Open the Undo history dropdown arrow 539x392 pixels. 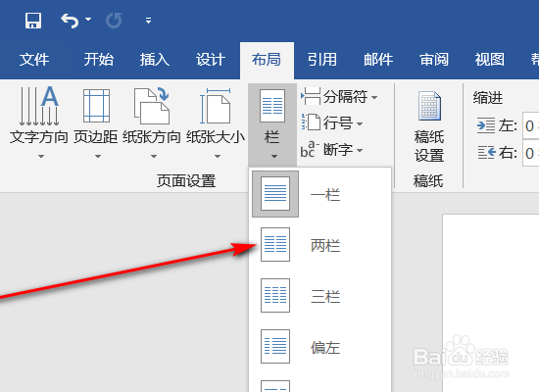[x=88, y=20]
